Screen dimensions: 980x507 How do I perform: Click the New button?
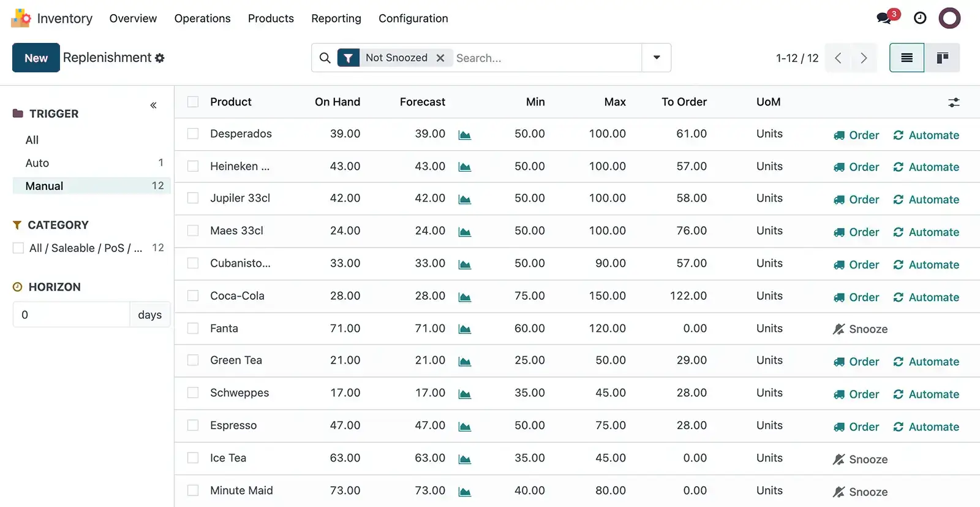pyautogui.click(x=36, y=58)
